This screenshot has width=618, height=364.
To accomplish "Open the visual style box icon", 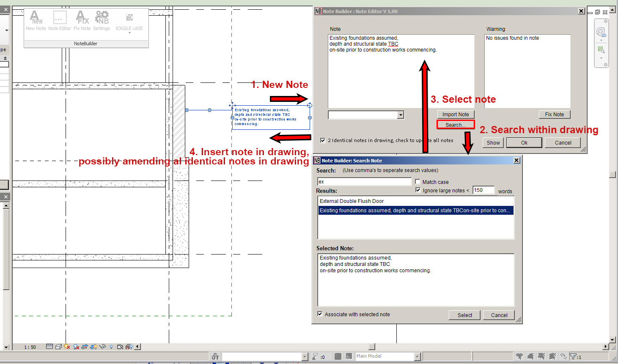I will point(58,347).
